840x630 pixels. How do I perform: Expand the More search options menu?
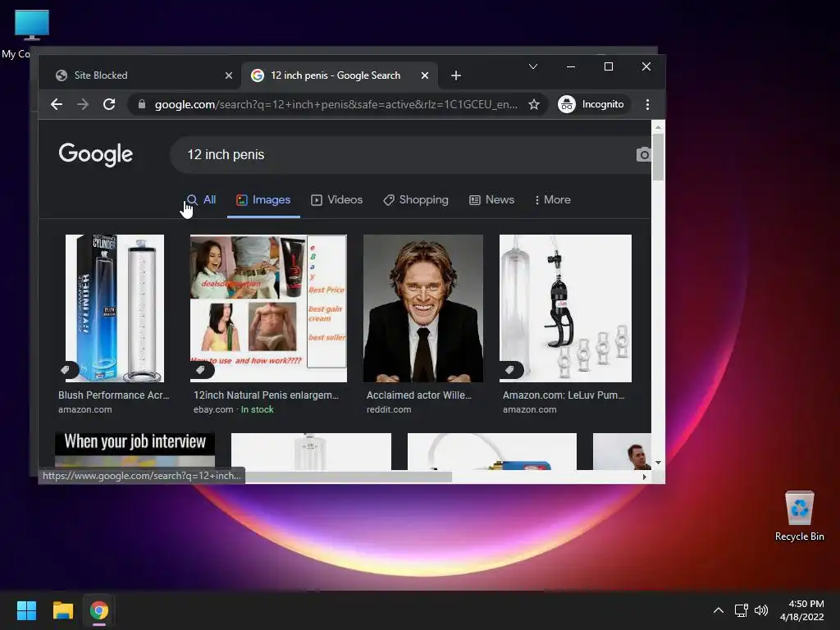pos(552,200)
